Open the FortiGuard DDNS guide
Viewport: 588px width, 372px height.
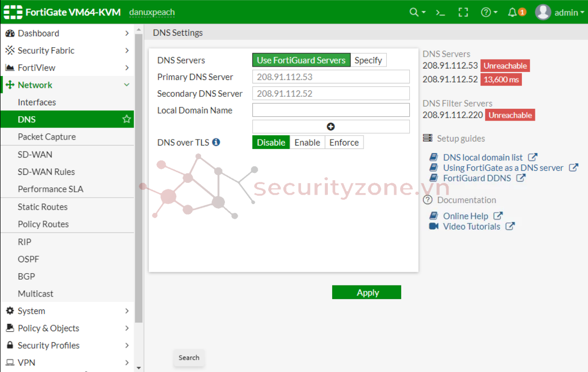[477, 178]
